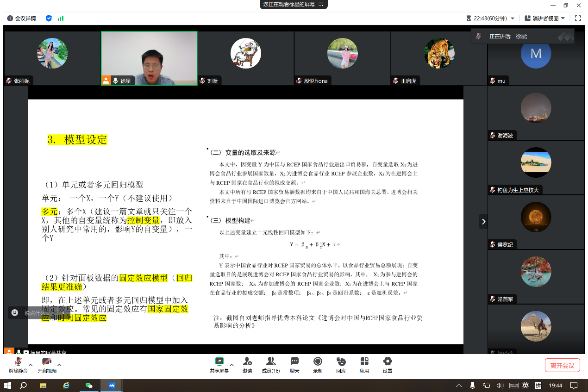Turn on camera with 开启视频
Image resolution: width=588 pixels, height=392 pixels.
(47, 365)
